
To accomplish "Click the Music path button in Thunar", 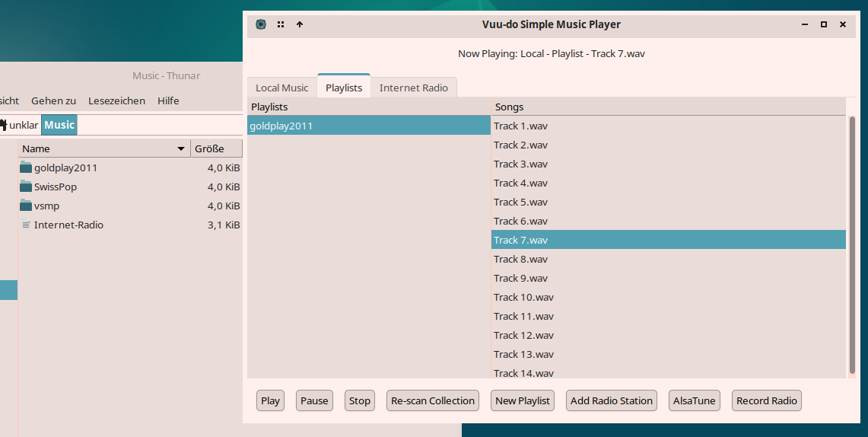I will coord(59,125).
